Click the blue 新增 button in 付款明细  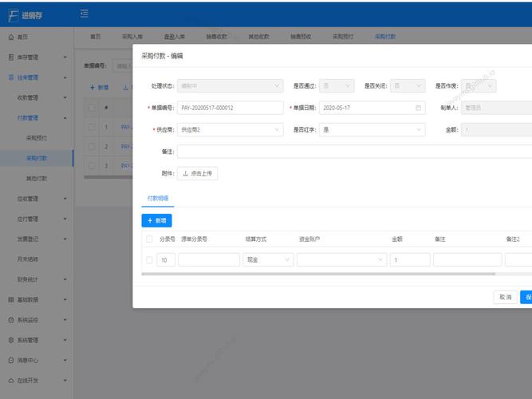tap(156, 219)
